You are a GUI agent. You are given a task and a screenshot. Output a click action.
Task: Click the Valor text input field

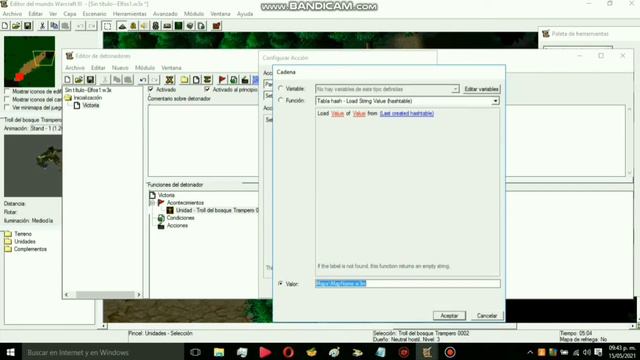[407, 284]
